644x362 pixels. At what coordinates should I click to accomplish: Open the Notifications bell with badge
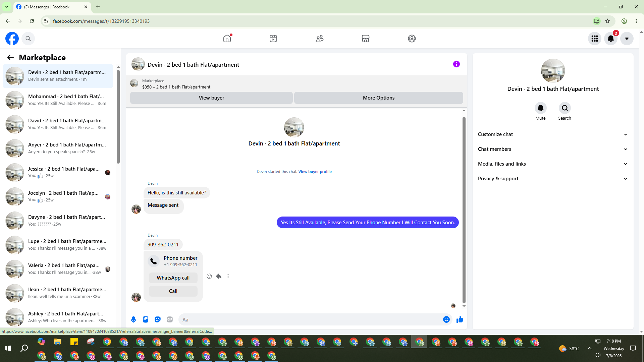611,39
